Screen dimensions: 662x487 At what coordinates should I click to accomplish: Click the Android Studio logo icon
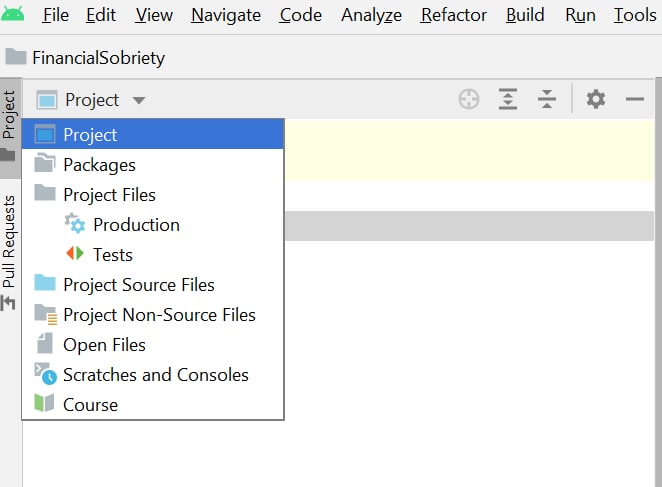click(13, 14)
